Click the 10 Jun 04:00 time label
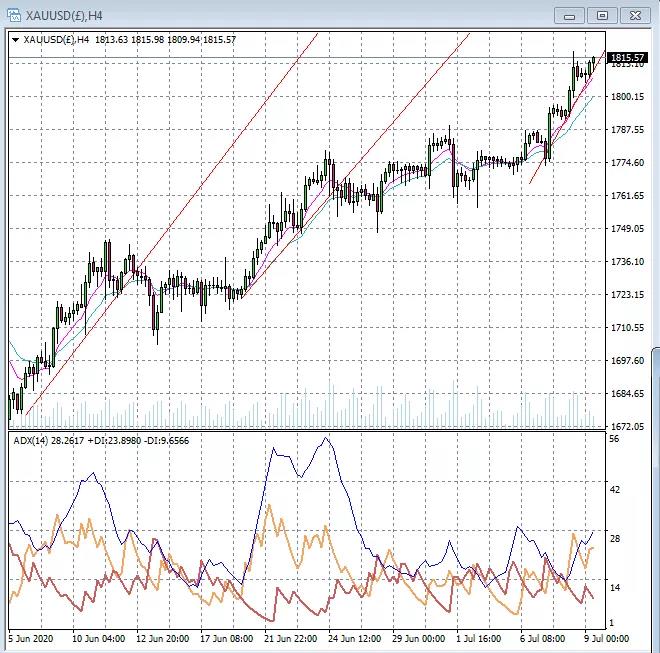Image resolution: width=660 pixels, height=653 pixels. tap(98, 639)
